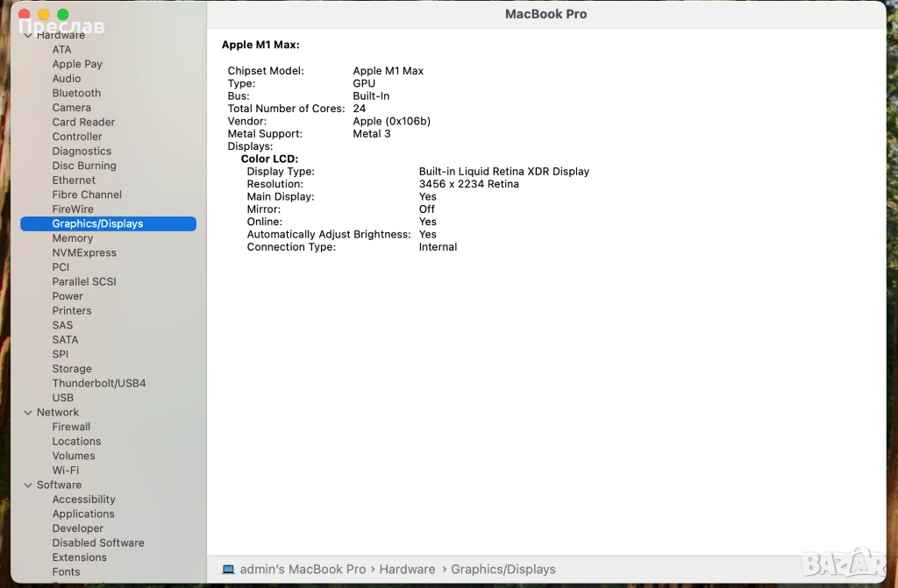Collapse the Network section in sidebar
This screenshot has height=588, width=898.
[x=28, y=413]
